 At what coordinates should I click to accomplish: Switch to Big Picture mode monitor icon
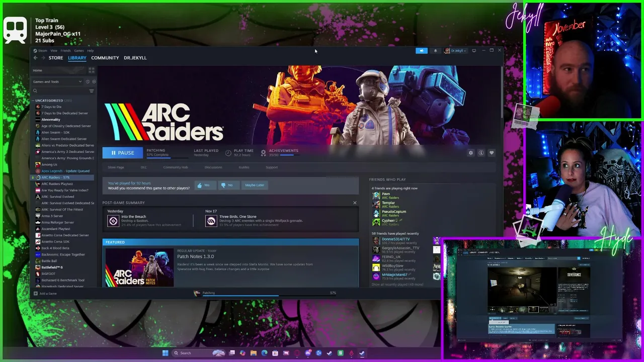coord(473,51)
